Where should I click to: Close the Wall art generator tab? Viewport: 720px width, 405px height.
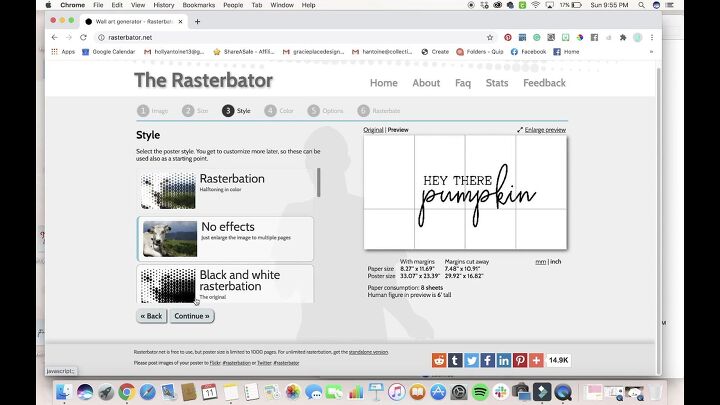pyautogui.click(x=180, y=22)
